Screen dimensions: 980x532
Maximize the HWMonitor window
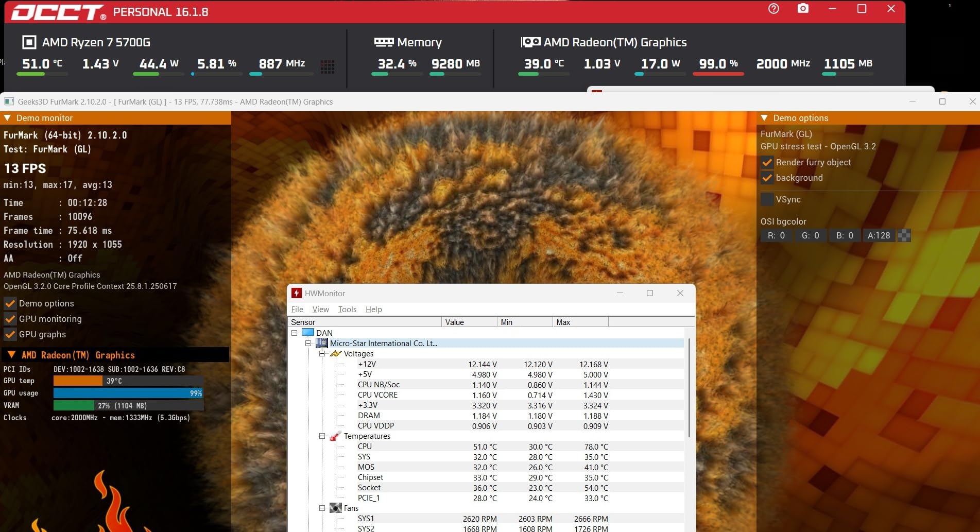[650, 293]
